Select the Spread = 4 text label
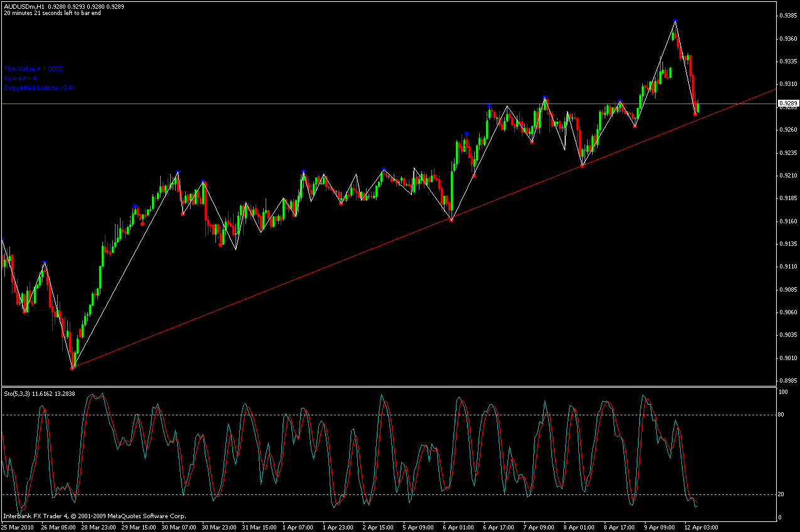The width and height of the screenshot is (800, 532). click(x=21, y=78)
